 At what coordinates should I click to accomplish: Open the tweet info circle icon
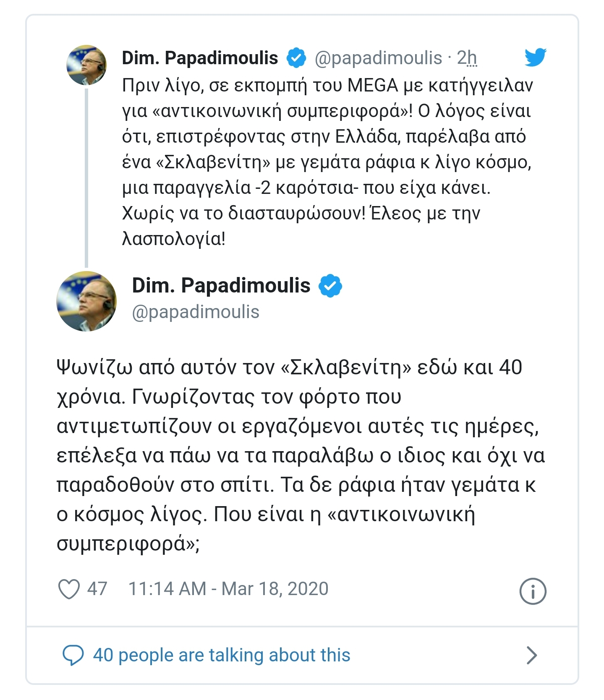(533, 591)
